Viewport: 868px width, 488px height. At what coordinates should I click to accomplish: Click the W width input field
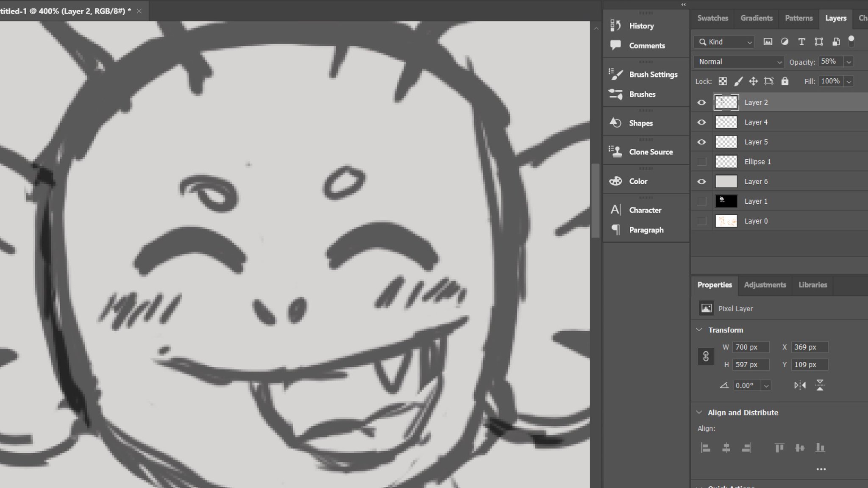pyautogui.click(x=750, y=347)
